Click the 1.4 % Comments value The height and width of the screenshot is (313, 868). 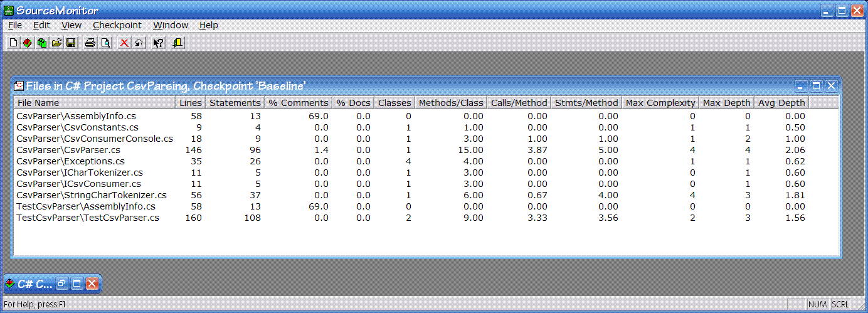tap(322, 150)
